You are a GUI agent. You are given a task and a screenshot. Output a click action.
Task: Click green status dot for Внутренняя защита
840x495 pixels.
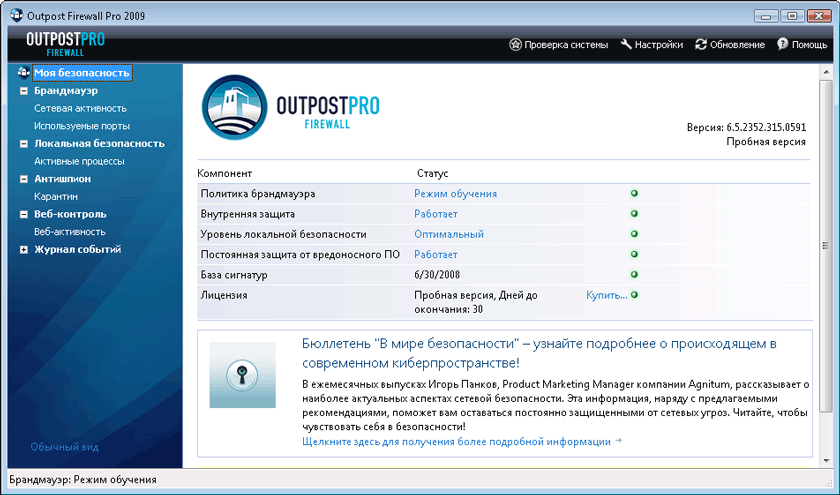point(634,214)
